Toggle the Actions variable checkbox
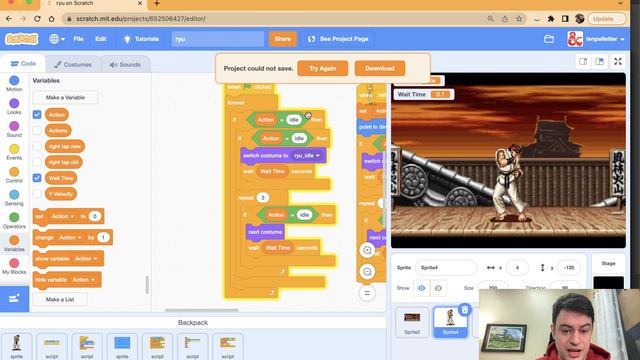 pyautogui.click(x=37, y=131)
